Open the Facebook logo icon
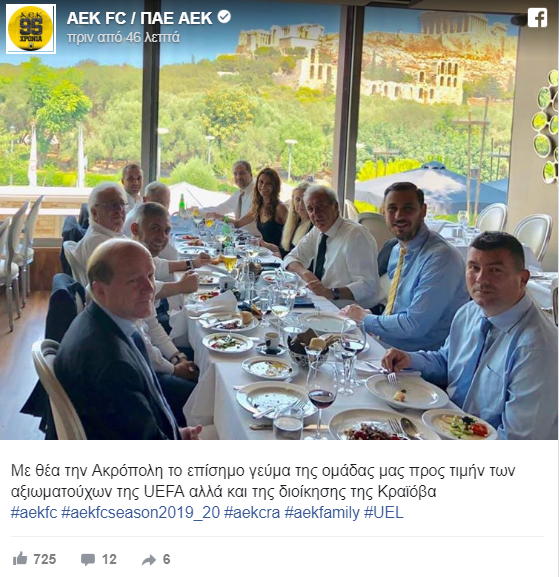The image size is (559, 577). (537, 17)
